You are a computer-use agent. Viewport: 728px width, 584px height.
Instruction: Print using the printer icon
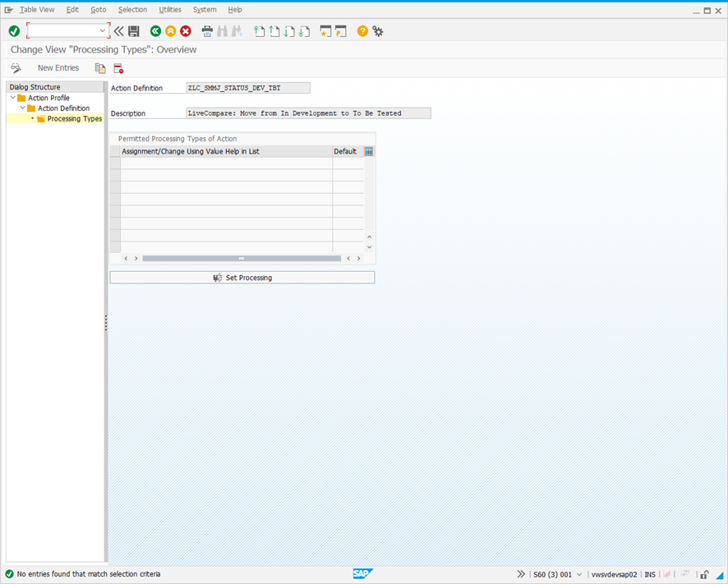point(207,31)
